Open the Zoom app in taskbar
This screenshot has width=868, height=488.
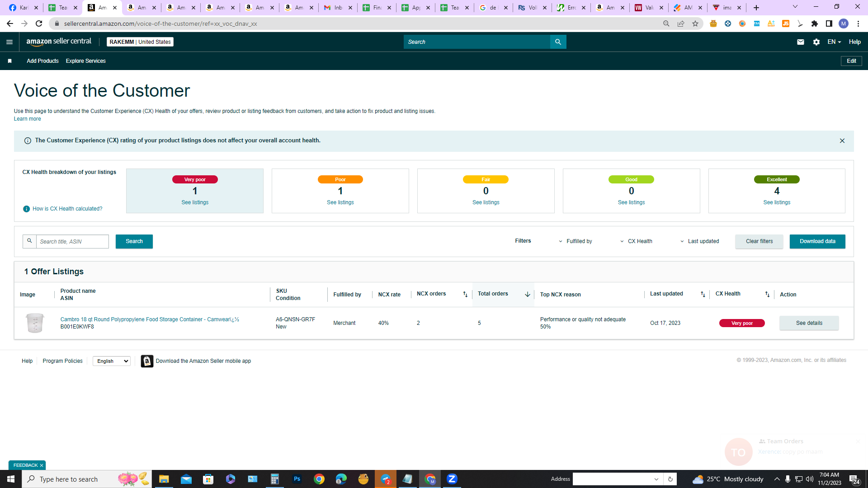pyautogui.click(x=452, y=479)
